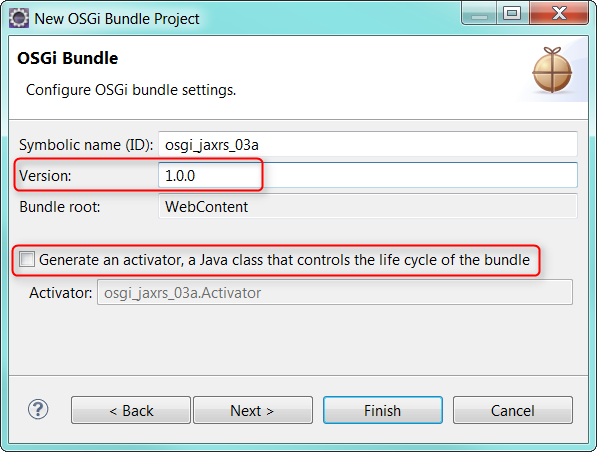The height and width of the screenshot is (452, 597).
Task: Click the OSGi Bundle page heading
Action: tap(68, 58)
